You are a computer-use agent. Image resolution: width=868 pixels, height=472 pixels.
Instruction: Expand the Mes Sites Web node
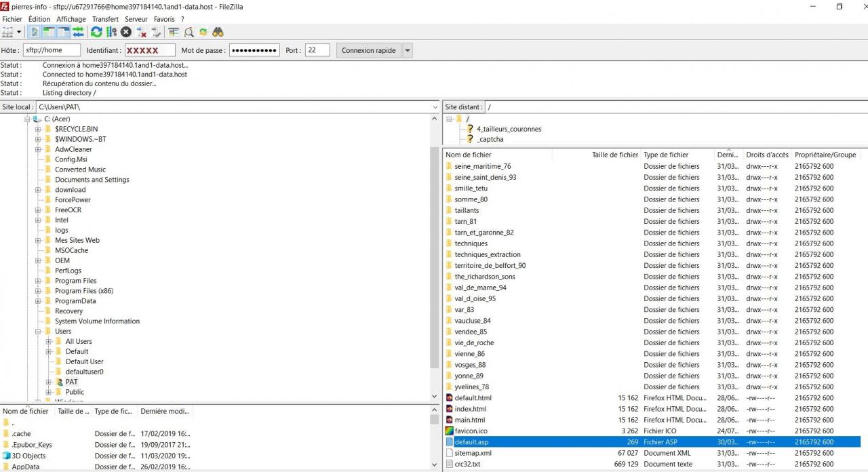[x=38, y=240]
